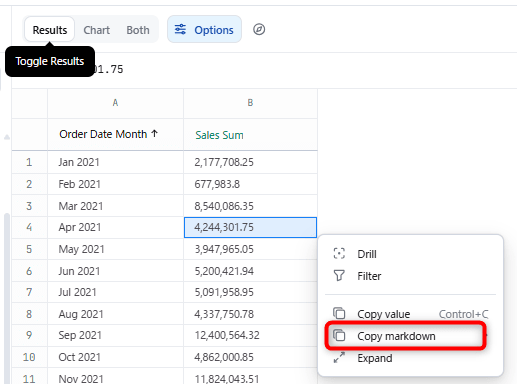Click sales value 12,400,564.32
Viewport: 517px width, 384px height.
coord(250,335)
